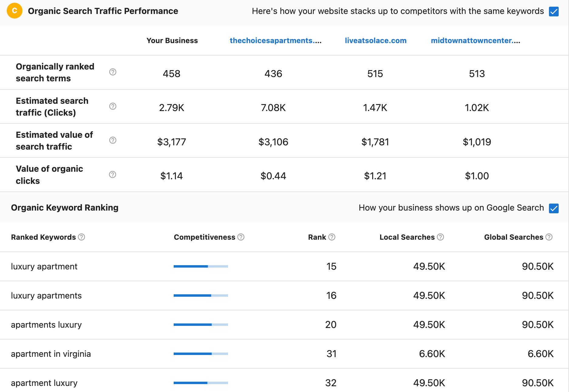Open help for Estimated search traffic (Clicks)
The image size is (569, 392).
[113, 106]
